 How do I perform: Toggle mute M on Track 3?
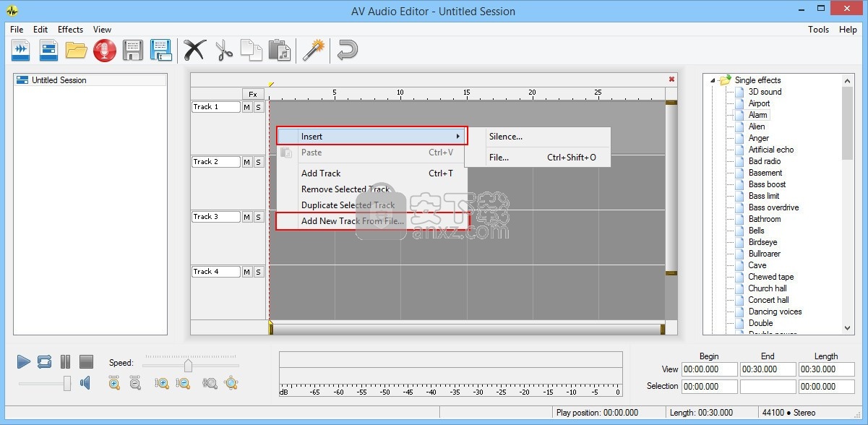click(246, 217)
